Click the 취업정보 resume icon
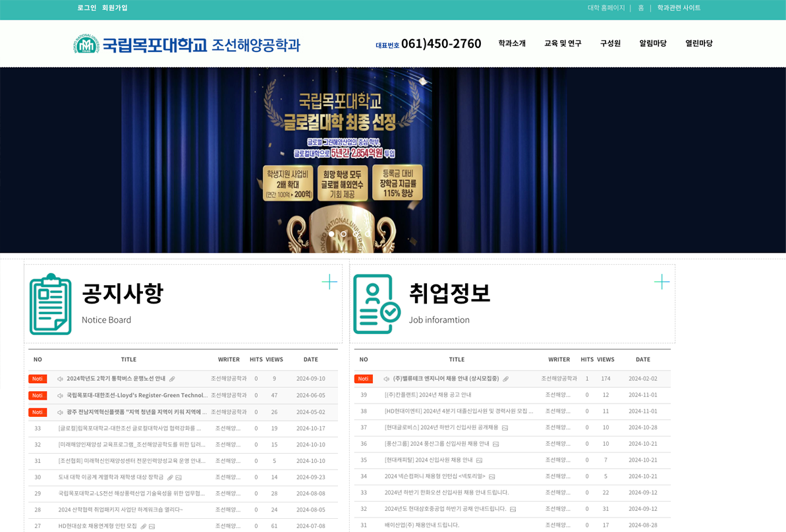The width and height of the screenshot is (786, 532). point(376,304)
